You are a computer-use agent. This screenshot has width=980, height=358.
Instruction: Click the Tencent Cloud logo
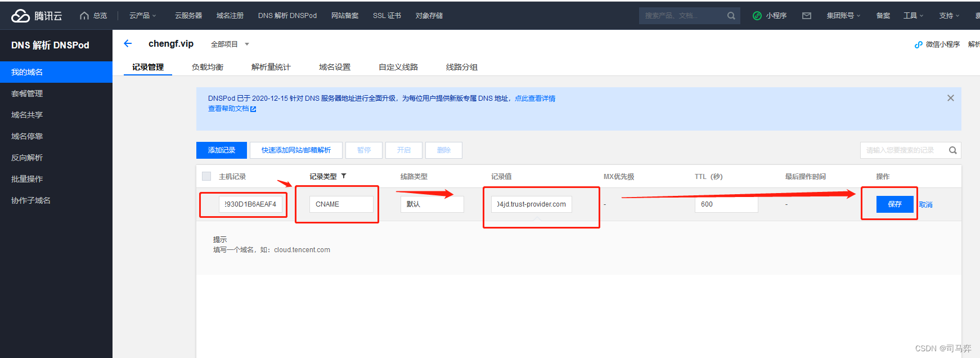(37, 16)
